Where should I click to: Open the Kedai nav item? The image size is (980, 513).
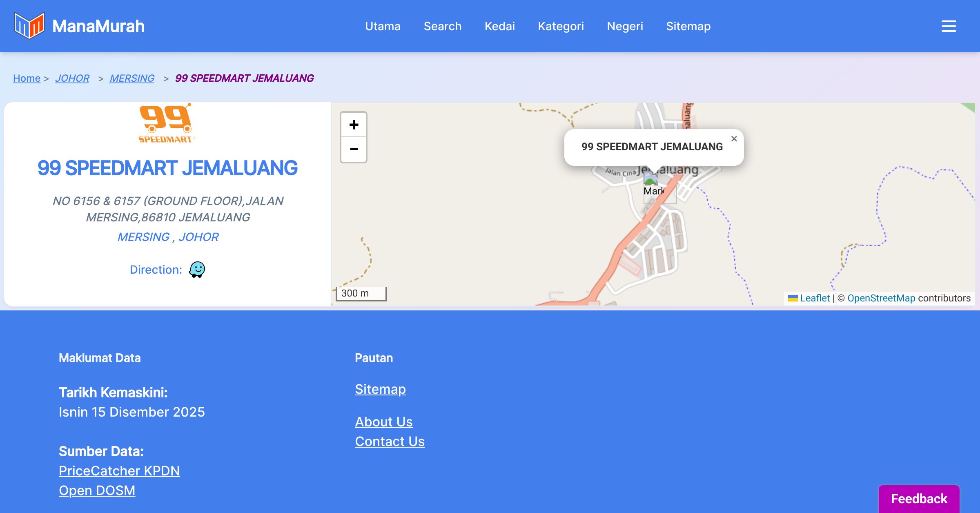point(499,26)
